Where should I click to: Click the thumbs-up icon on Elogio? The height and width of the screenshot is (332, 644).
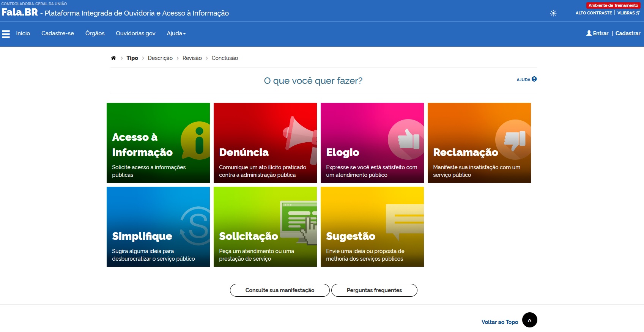[408, 139]
